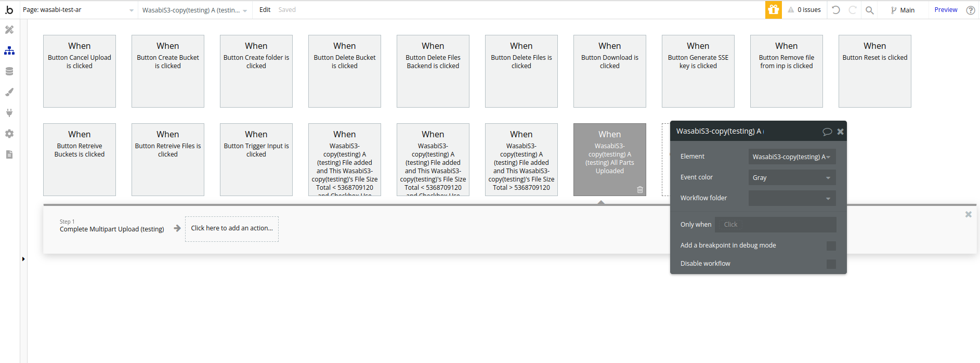980x363 pixels.
Task: Select Button Create Bucket is clicked event
Action: coord(168,71)
